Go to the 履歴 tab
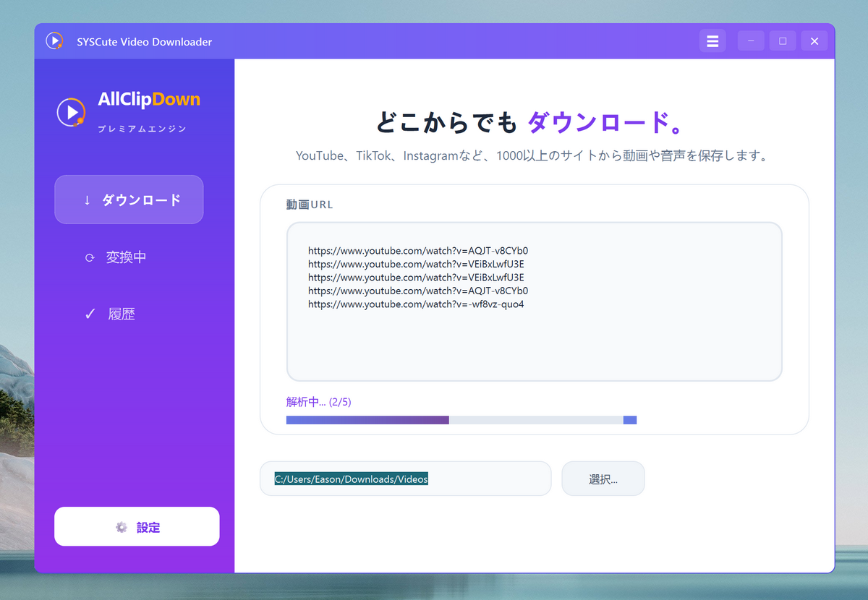Image resolution: width=868 pixels, height=600 pixels. (x=122, y=314)
